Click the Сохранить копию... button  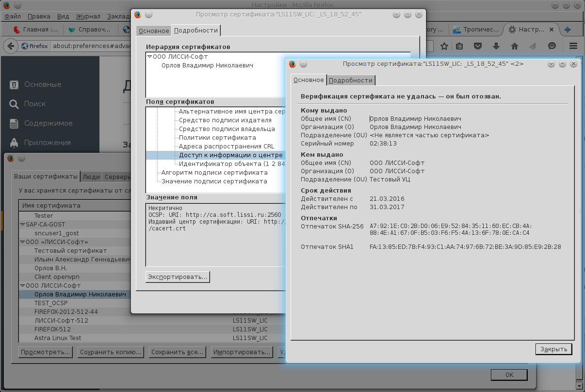point(111,352)
